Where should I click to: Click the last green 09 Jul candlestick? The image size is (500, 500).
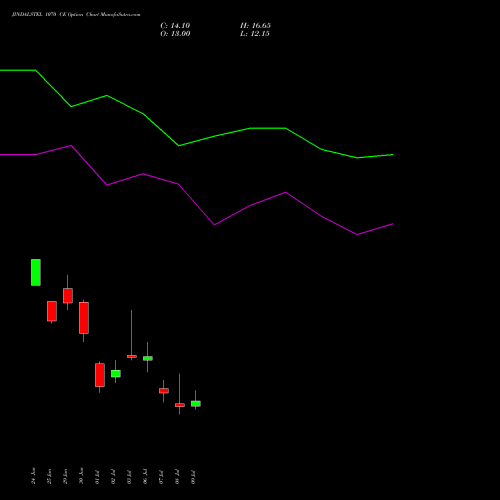tap(196, 404)
